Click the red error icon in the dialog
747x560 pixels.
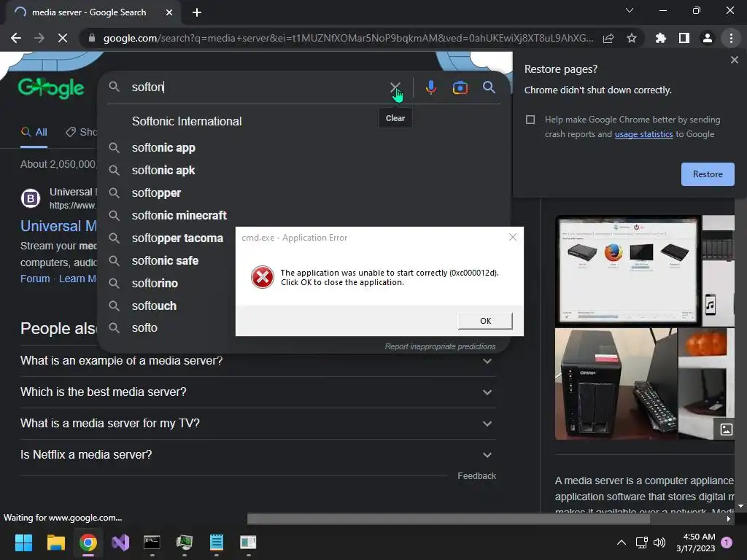pos(263,277)
